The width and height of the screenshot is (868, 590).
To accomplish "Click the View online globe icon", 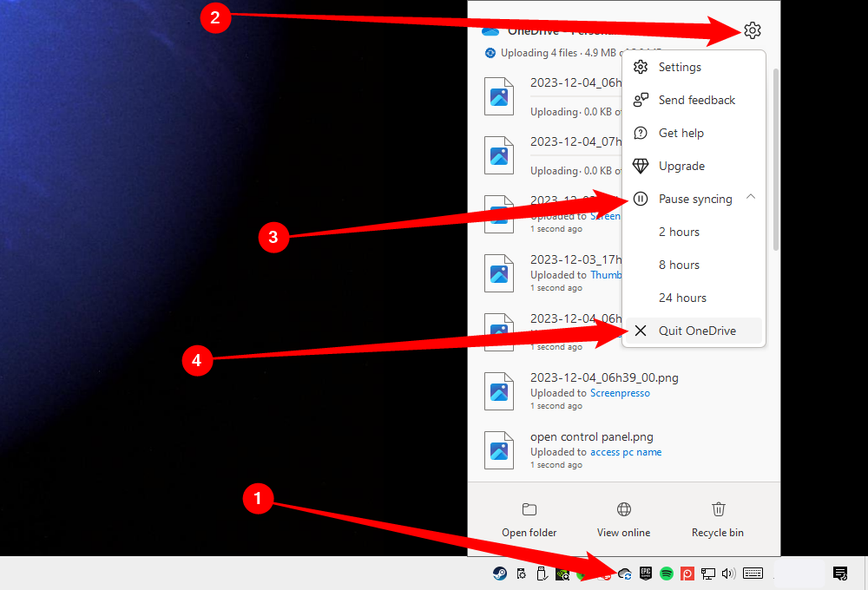I will click(x=623, y=509).
